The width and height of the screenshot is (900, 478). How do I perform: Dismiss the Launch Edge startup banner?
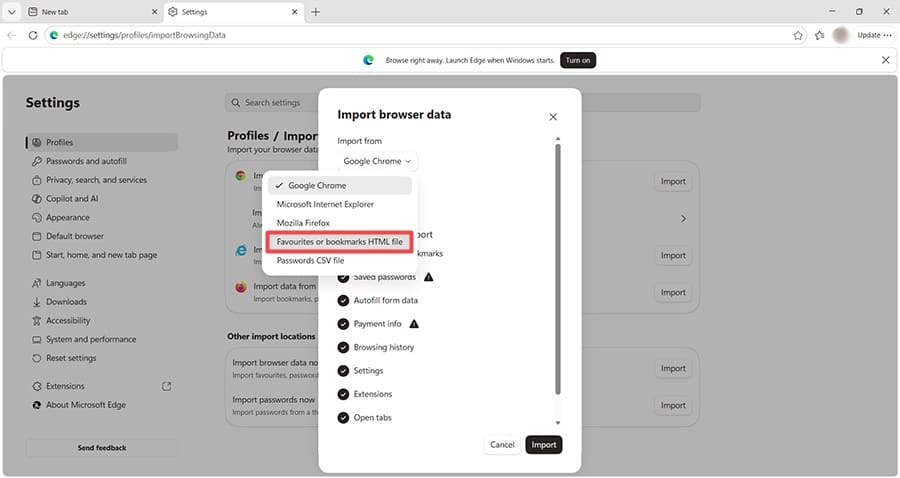pyautogui.click(x=885, y=60)
